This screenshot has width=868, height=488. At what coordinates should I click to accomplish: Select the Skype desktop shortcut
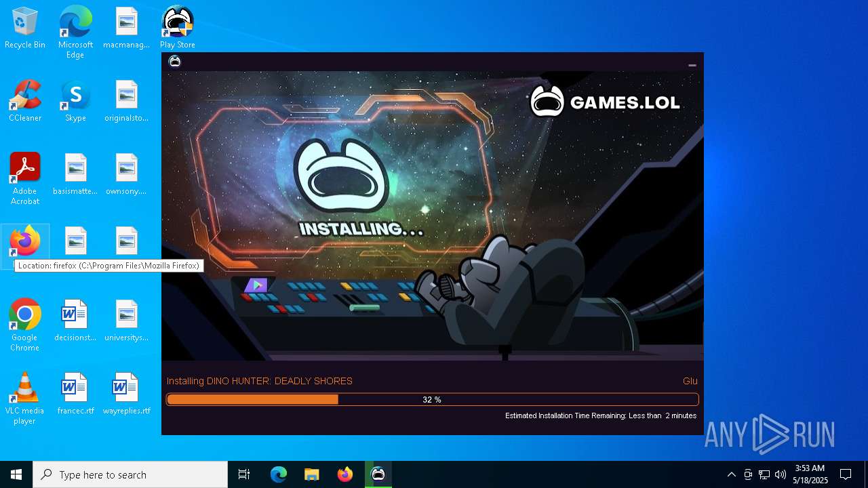75,102
